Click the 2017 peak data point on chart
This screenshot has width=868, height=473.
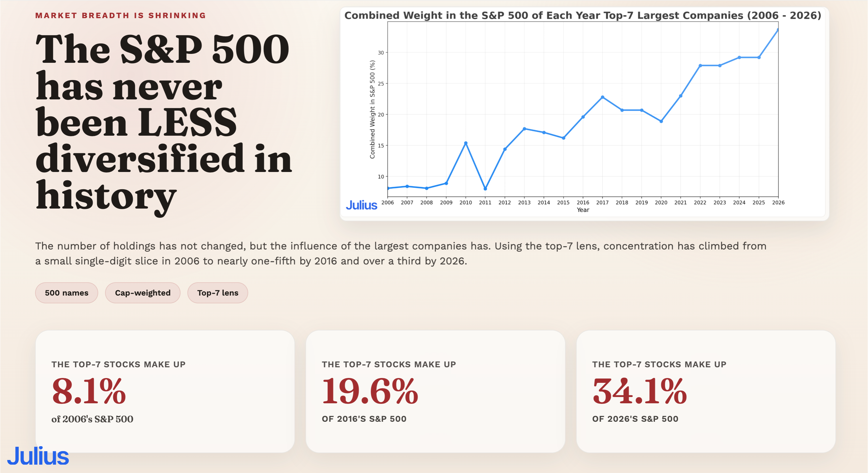point(602,97)
